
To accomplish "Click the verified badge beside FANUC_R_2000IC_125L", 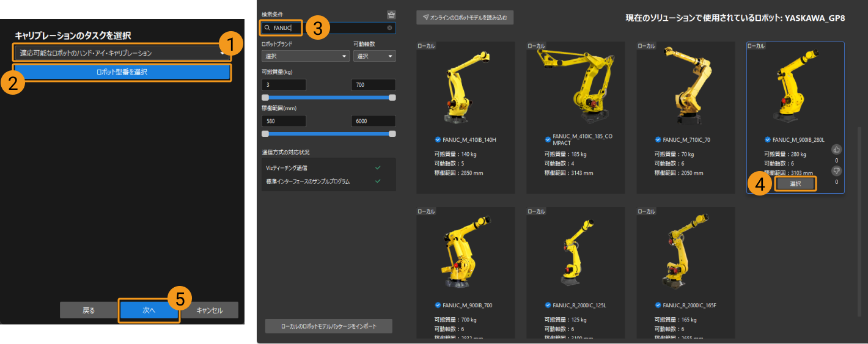I will coord(547,305).
